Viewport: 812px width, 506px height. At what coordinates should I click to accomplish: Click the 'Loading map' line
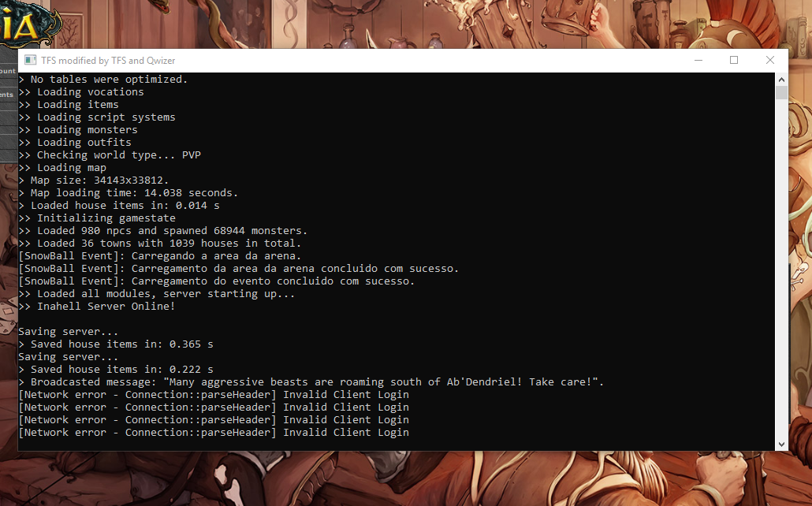(62, 167)
